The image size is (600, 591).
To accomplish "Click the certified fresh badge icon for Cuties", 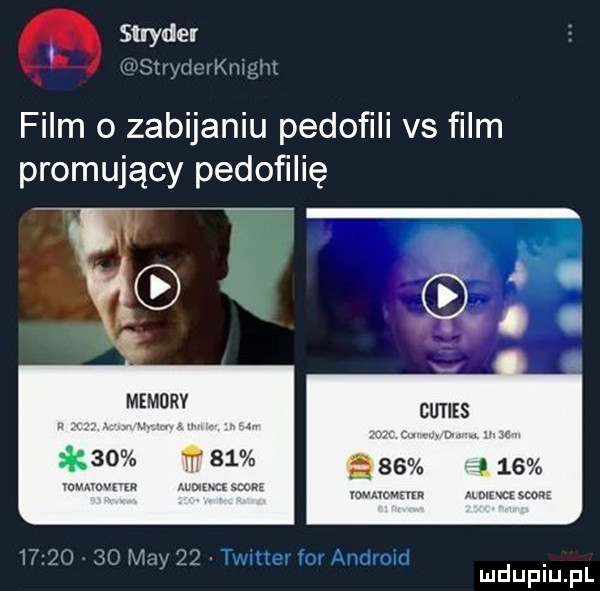I will pos(360,467).
